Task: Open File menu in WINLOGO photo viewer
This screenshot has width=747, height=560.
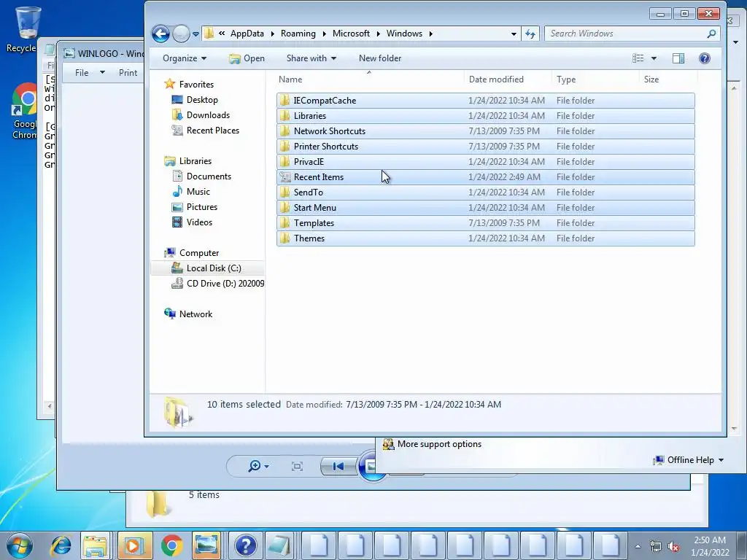Action: 89,73
